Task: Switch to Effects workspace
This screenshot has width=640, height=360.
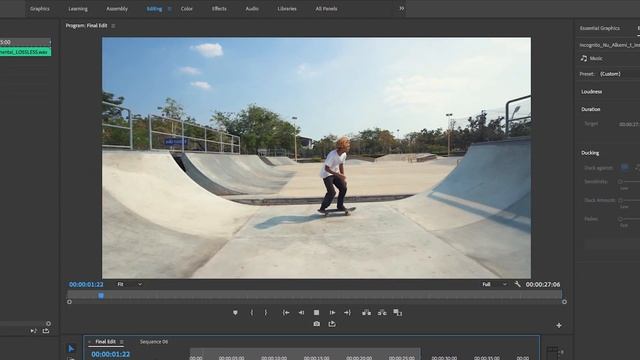Action: point(219,9)
